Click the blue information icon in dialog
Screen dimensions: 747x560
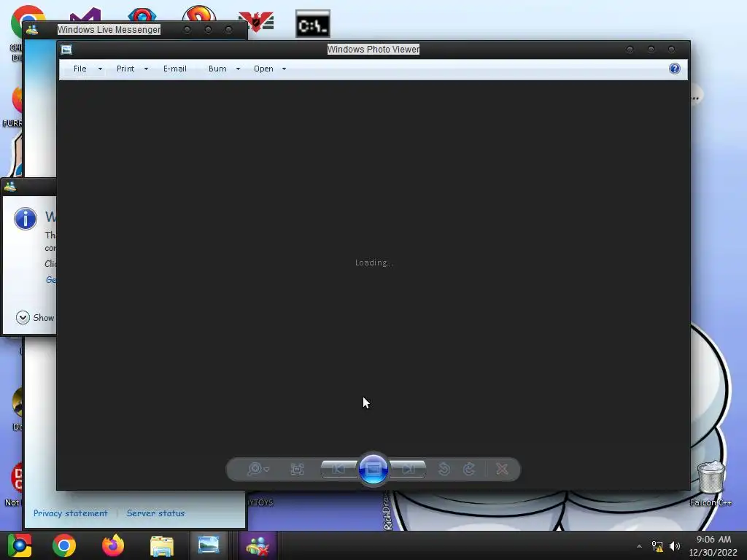click(x=26, y=219)
